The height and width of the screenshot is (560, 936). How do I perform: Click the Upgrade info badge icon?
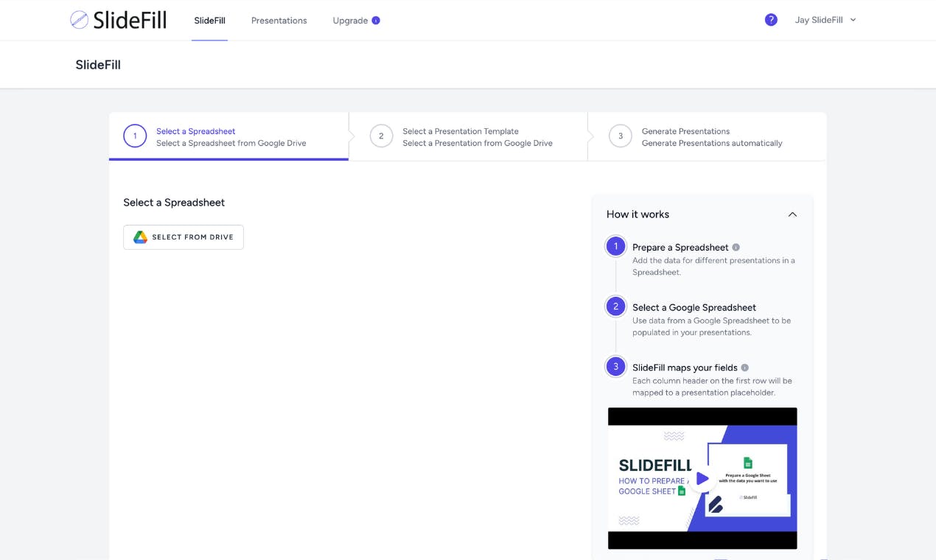pos(376,21)
